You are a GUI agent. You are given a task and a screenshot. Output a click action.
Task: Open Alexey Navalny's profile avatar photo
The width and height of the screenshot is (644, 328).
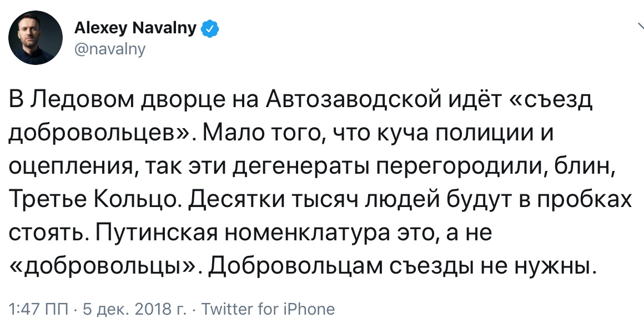(x=36, y=38)
